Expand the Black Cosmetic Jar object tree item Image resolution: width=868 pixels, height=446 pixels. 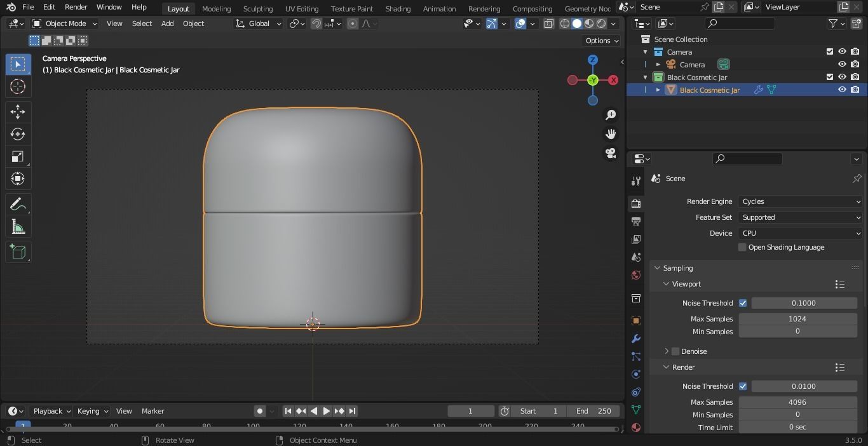pos(658,90)
